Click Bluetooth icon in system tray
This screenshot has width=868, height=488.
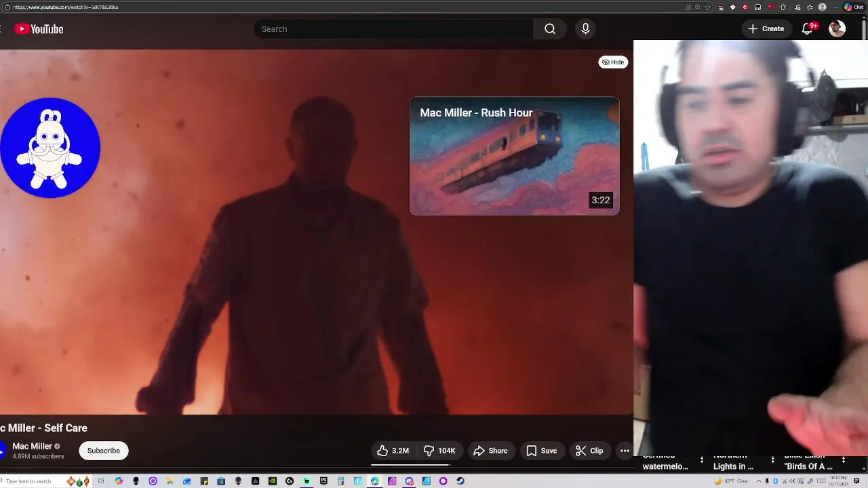point(776,481)
